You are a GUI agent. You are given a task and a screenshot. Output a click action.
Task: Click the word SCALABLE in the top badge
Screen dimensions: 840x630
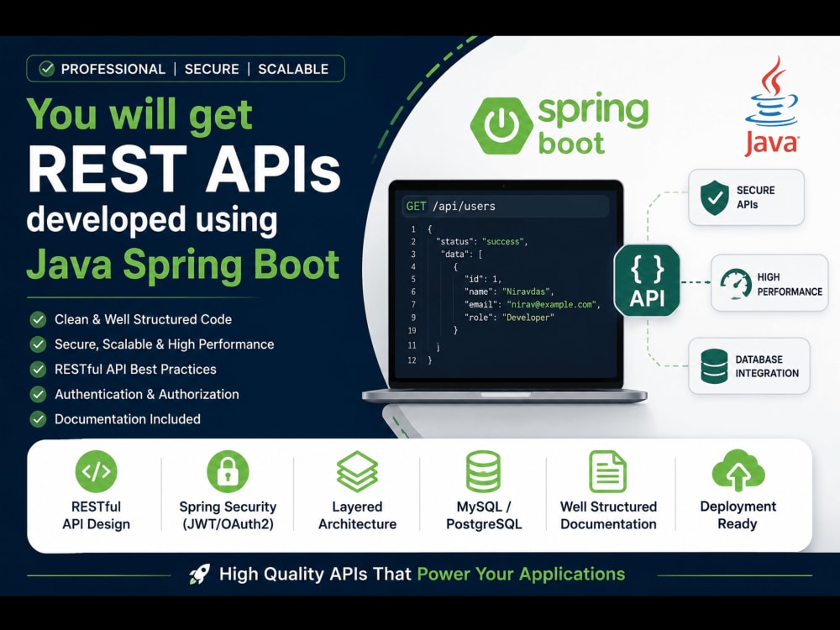293,69
